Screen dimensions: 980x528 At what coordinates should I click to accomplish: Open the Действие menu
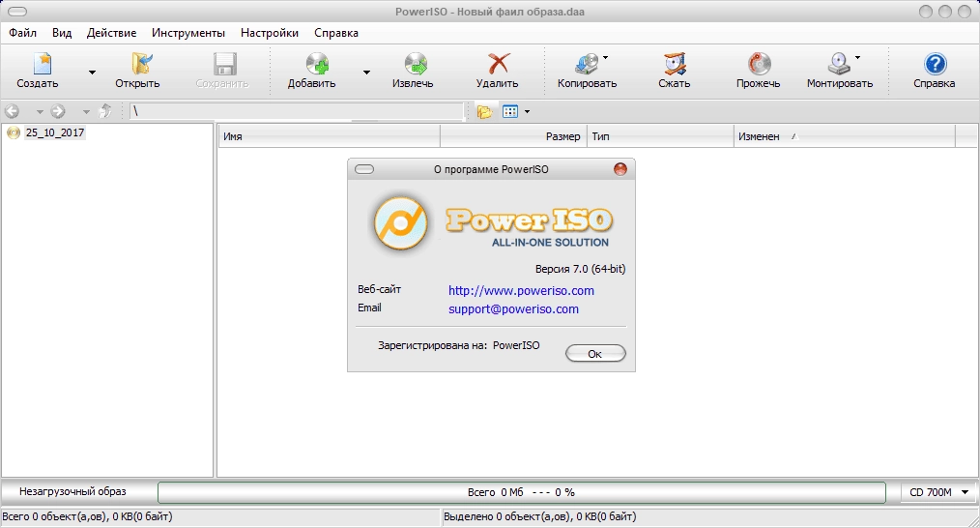pos(111,33)
